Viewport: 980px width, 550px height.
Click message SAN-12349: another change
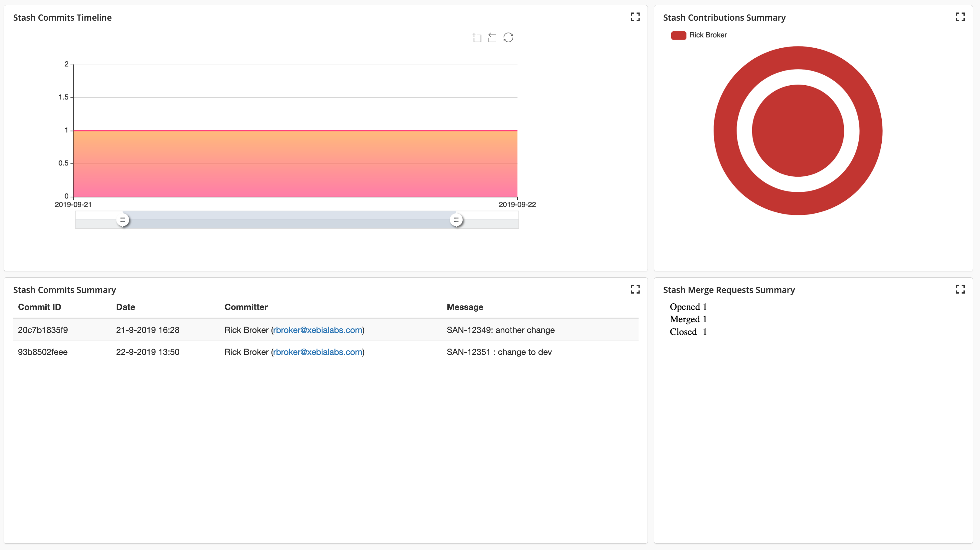click(x=501, y=330)
